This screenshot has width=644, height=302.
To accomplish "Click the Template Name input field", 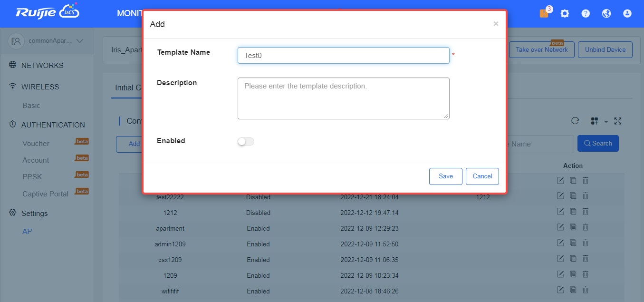I will 343,55.
